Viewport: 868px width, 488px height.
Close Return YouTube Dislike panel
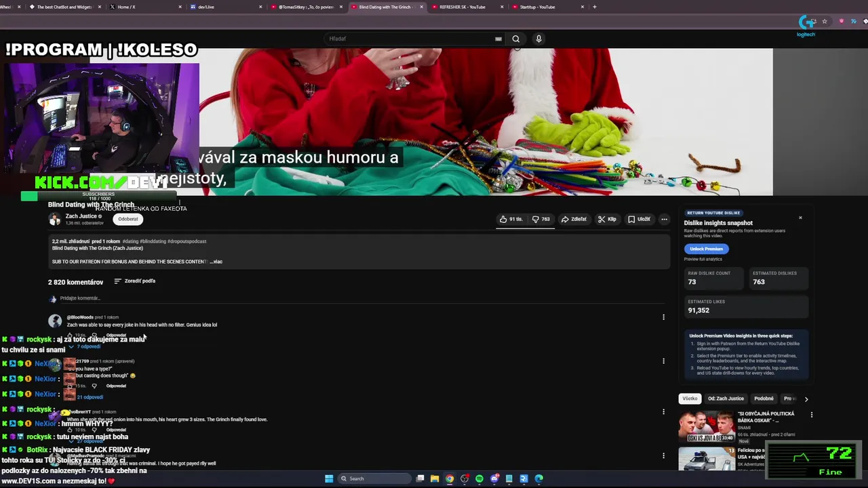(800, 218)
